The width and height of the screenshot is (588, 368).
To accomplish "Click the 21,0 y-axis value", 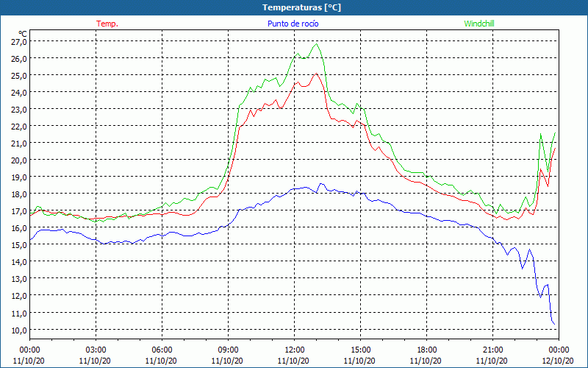I will [19, 143].
